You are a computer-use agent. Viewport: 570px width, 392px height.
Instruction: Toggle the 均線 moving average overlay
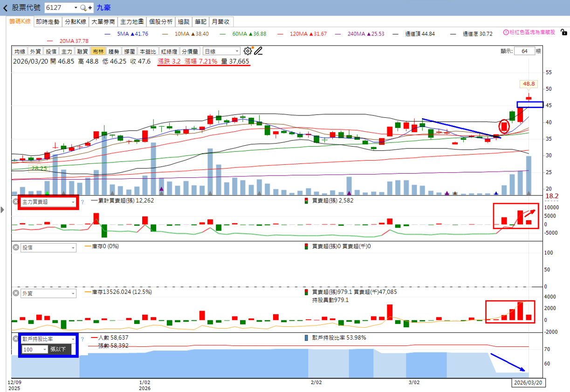(20, 52)
